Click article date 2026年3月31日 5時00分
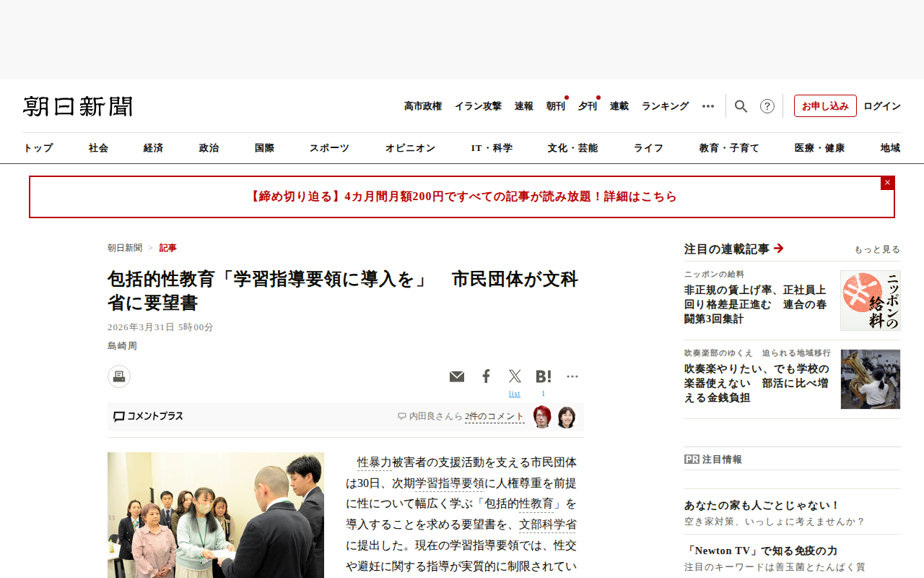 click(160, 327)
